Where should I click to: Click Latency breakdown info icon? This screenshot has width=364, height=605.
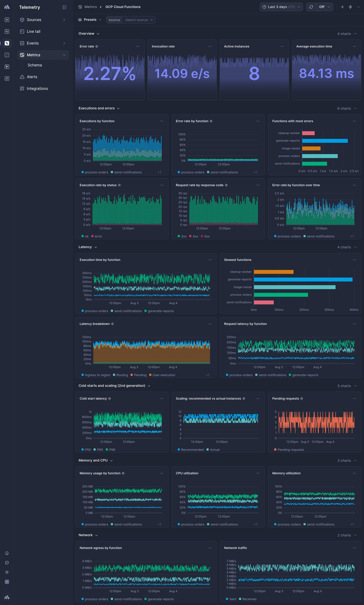pos(112,324)
